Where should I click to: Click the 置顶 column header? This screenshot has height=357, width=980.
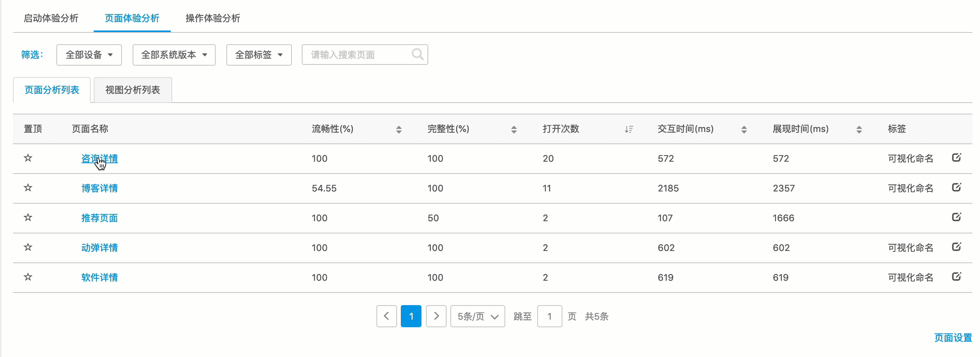pyautogui.click(x=33, y=129)
